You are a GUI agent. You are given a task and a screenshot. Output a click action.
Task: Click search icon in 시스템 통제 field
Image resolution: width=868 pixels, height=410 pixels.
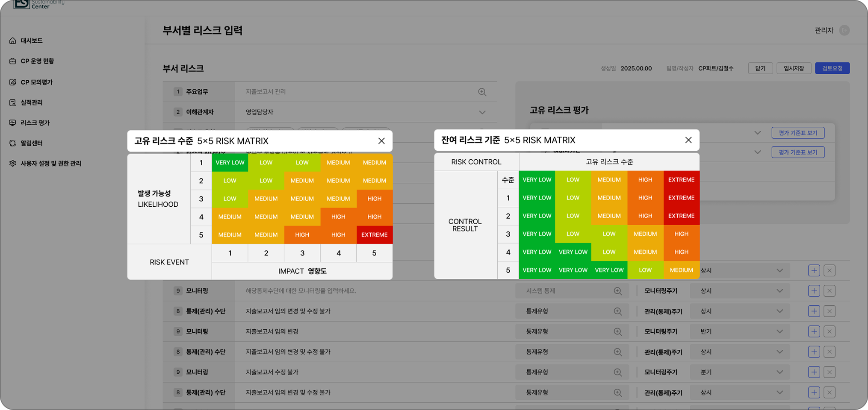point(617,291)
